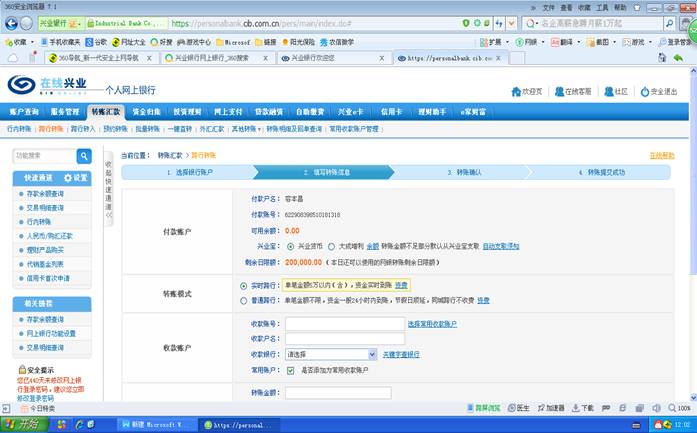Click the 在线兴业 bank logo

pos(48,85)
